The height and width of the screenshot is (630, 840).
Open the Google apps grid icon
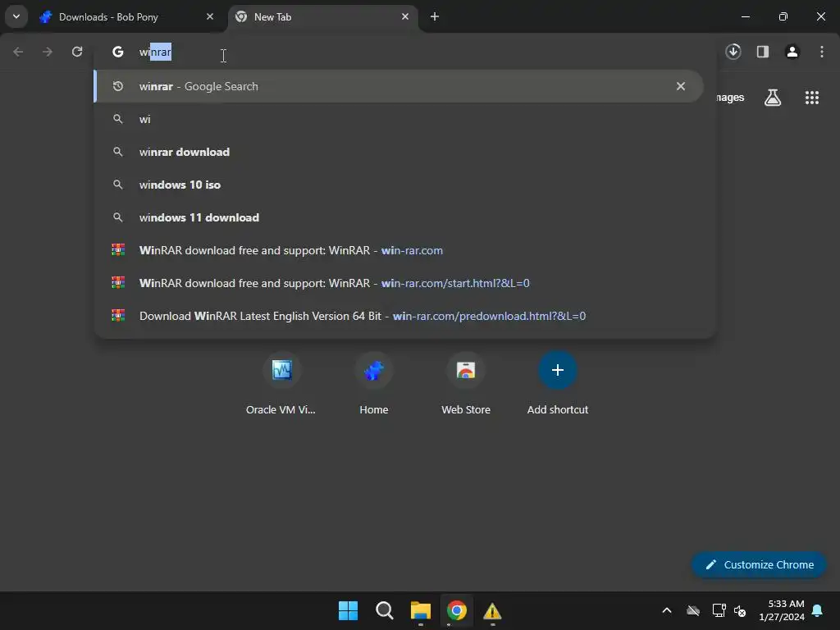pyautogui.click(x=812, y=98)
